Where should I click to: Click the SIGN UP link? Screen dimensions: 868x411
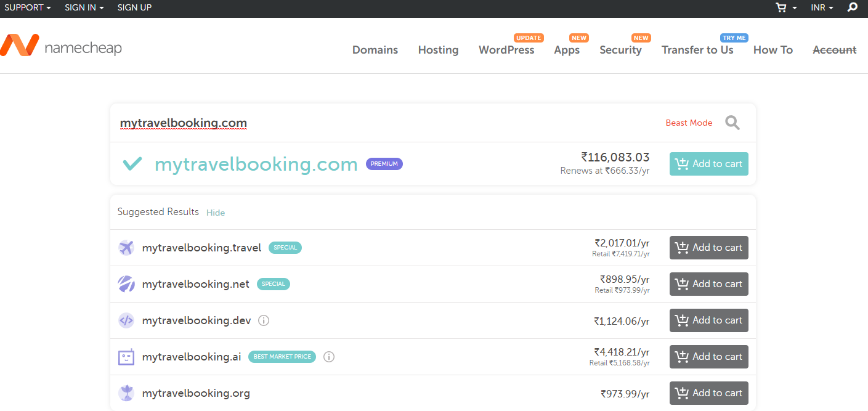pos(134,7)
